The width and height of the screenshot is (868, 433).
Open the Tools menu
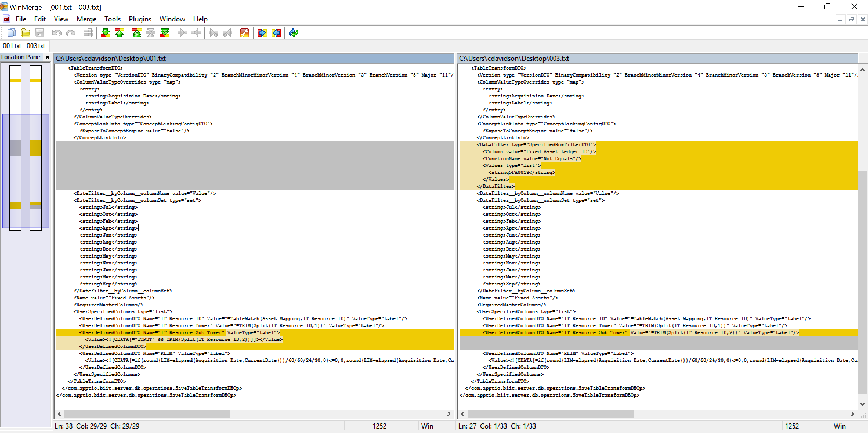click(x=112, y=19)
